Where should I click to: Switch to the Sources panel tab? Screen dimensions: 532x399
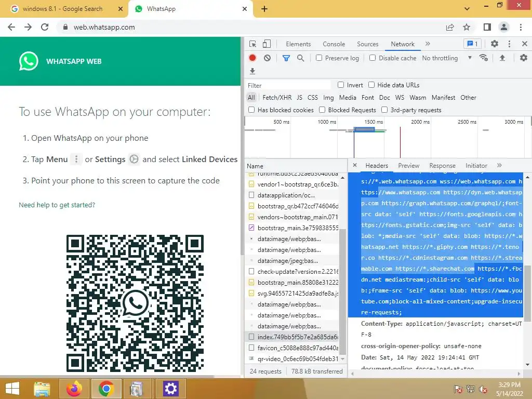pyautogui.click(x=367, y=44)
